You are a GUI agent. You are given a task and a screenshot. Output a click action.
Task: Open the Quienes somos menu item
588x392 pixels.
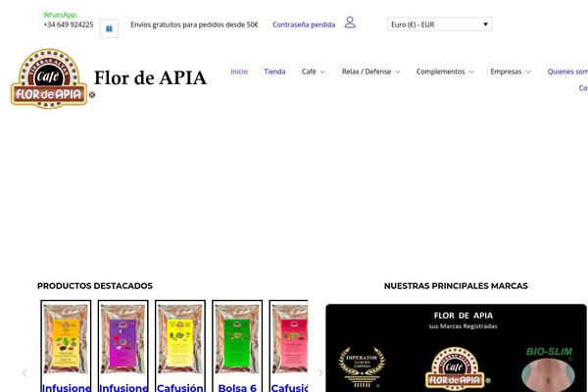[x=567, y=72]
